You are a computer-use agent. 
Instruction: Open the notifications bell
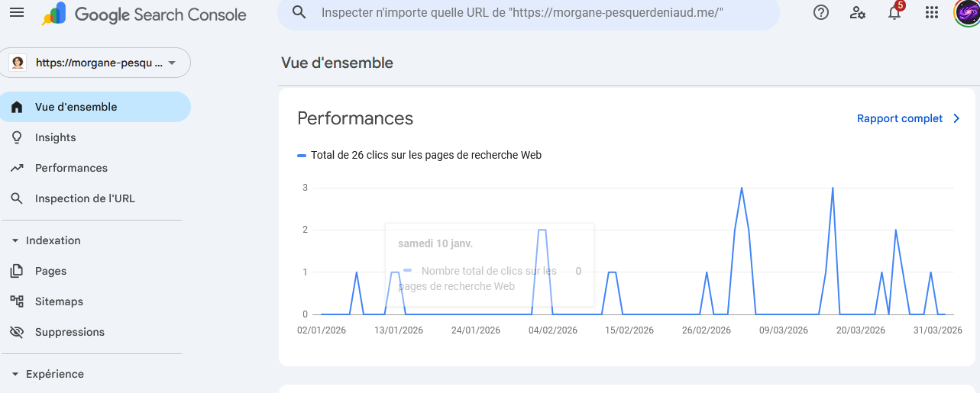[x=894, y=13]
